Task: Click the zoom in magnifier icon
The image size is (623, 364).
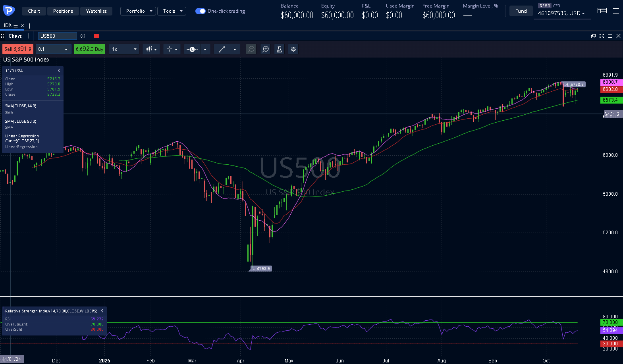Action: (x=266, y=49)
